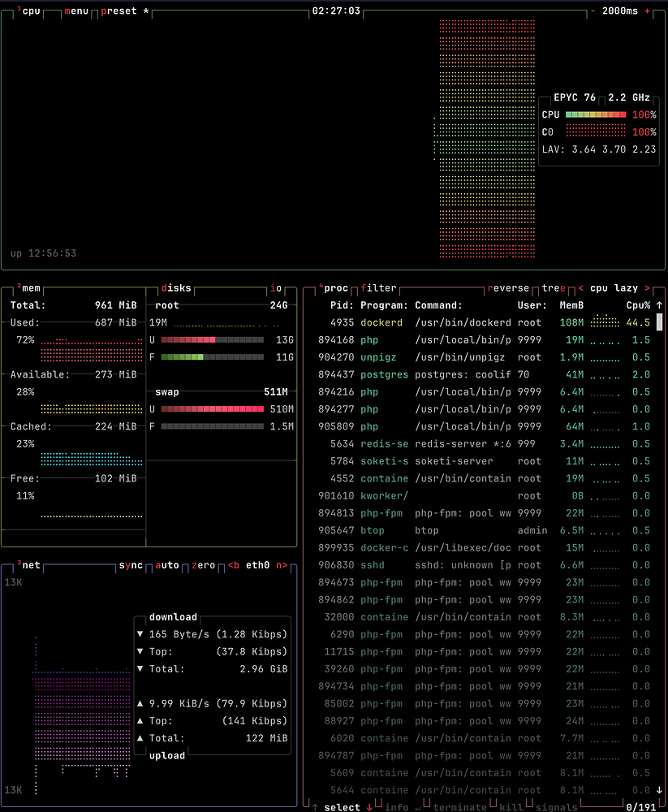Toggle the cpu box header
Viewport: 668px width, 812px height.
[29, 11]
